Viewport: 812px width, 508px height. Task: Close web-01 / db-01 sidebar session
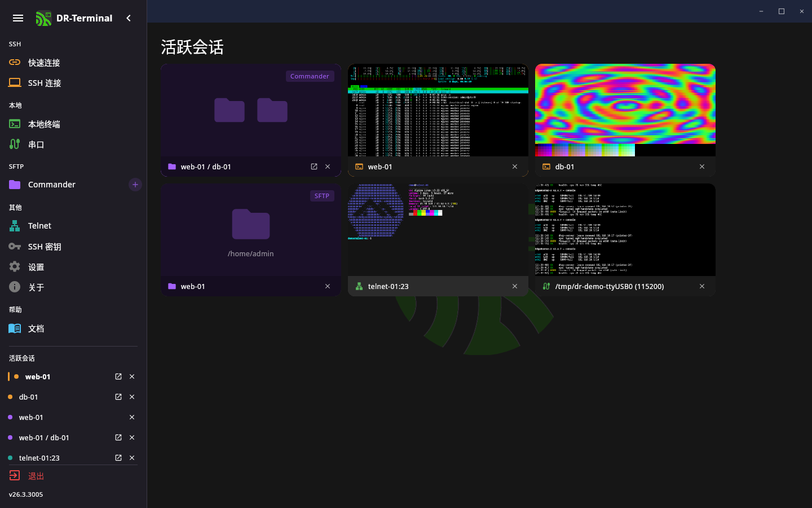132,437
